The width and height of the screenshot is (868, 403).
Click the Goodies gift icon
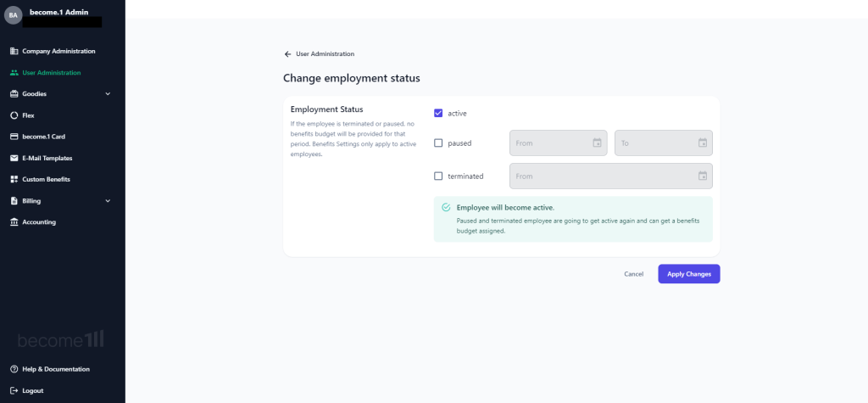(14, 93)
